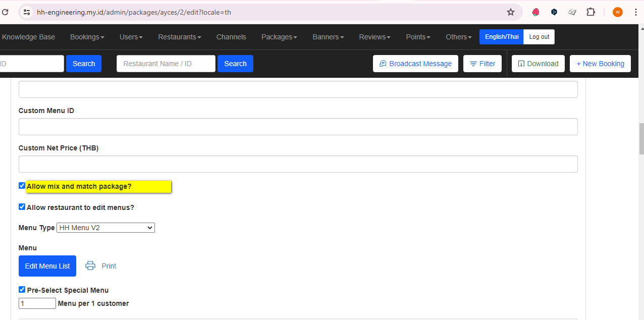Uncheck Allow mix and match package
Image resolution: width=644 pixels, height=320 pixels.
[x=22, y=186]
